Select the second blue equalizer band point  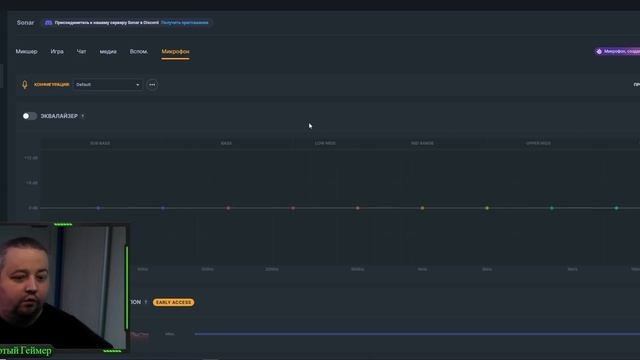coord(163,208)
